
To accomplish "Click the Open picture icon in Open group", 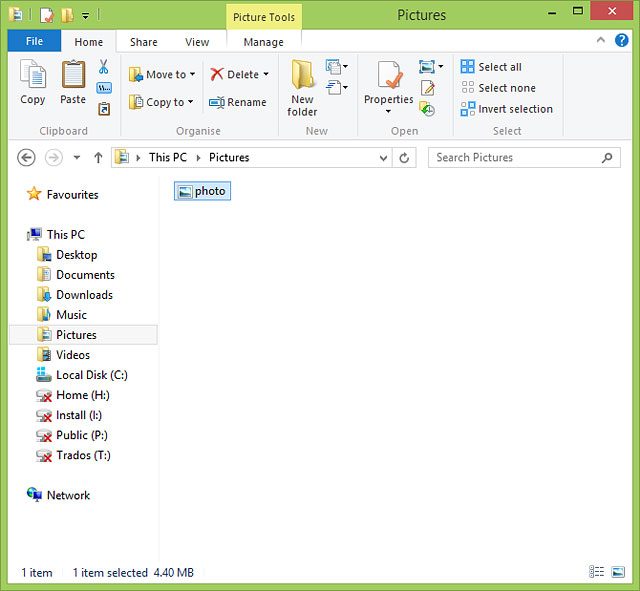I will [x=427, y=67].
